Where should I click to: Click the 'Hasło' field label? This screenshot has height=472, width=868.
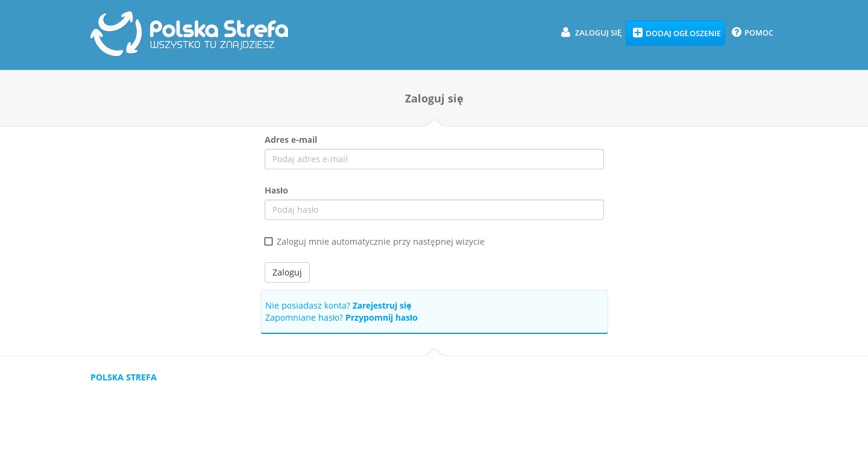click(276, 190)
